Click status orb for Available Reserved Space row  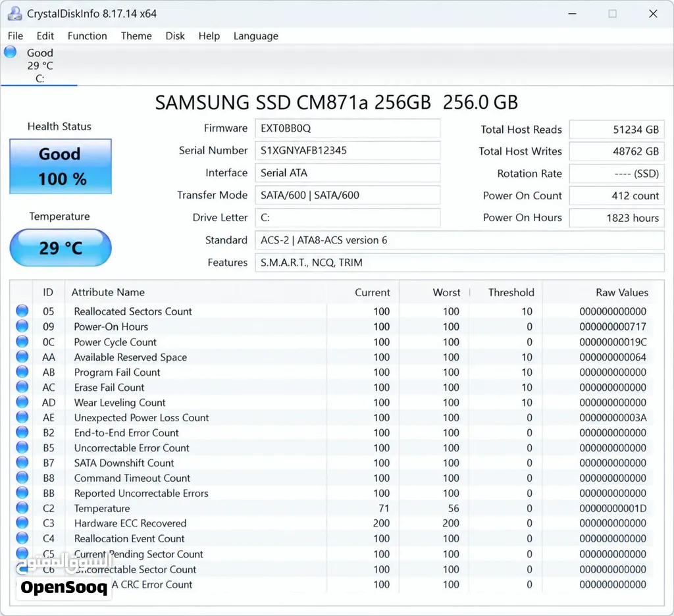point(22,356)
